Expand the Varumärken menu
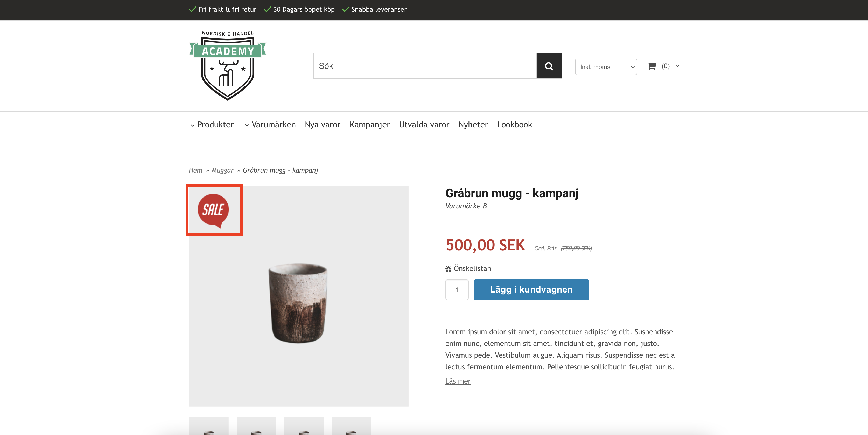The width and height of the screenshot is (868, 435). (270, 125)
